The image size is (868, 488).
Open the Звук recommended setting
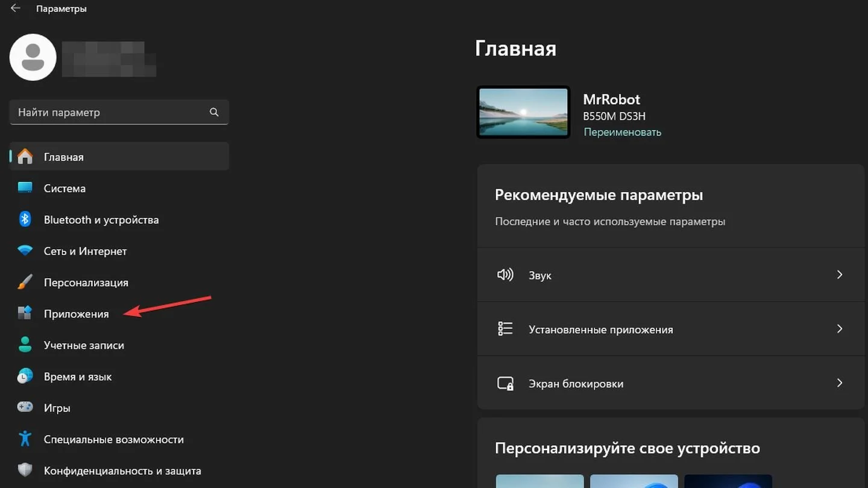(671, 275)
